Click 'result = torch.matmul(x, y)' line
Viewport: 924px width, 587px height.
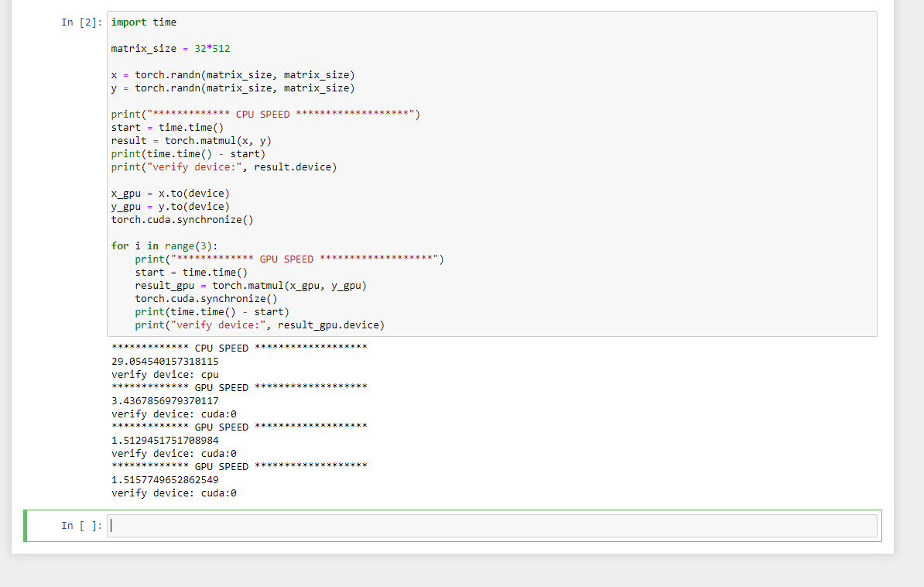(x=191, y=140)
